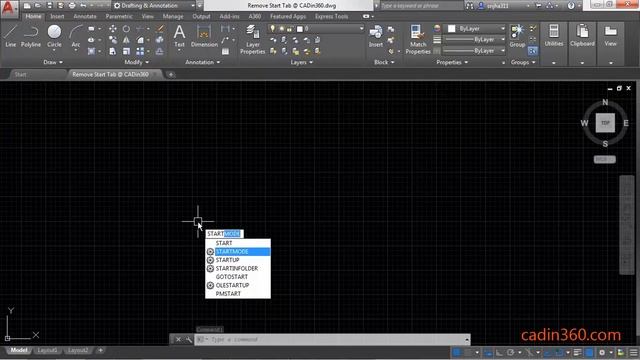Click the Move tool in Modify
640x360 pixels.
point(113,29)
